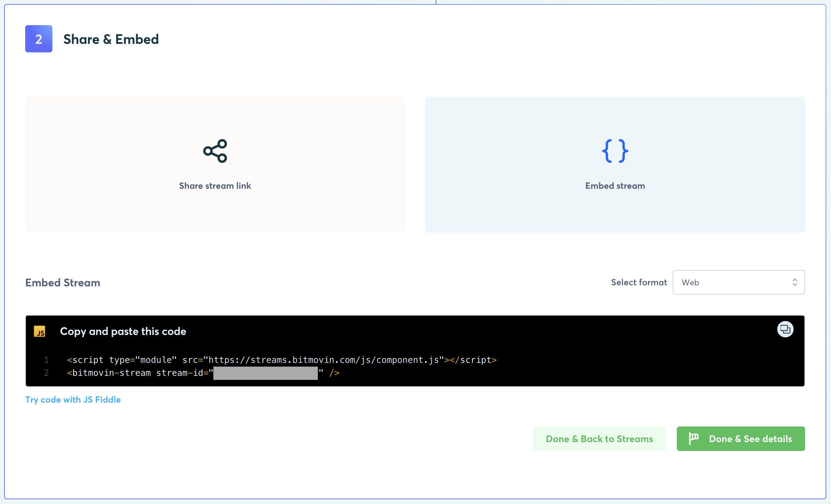Click the Copy and paste this code header
This screenshot has width=831, height=504.
click(123, 331)
